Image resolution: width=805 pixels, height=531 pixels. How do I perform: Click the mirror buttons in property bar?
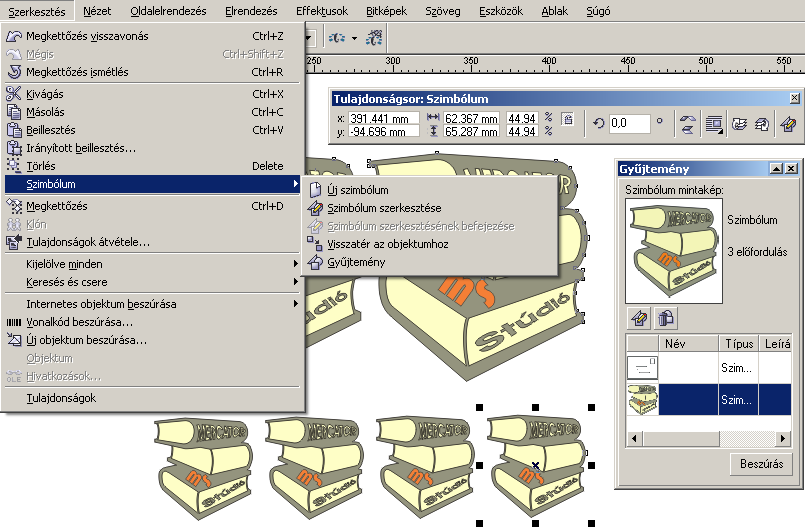(x=687, y=124)
